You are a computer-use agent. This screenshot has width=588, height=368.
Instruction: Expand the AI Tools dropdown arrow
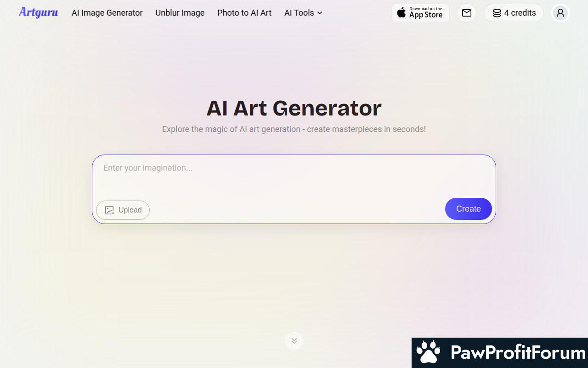pos(320,13)
